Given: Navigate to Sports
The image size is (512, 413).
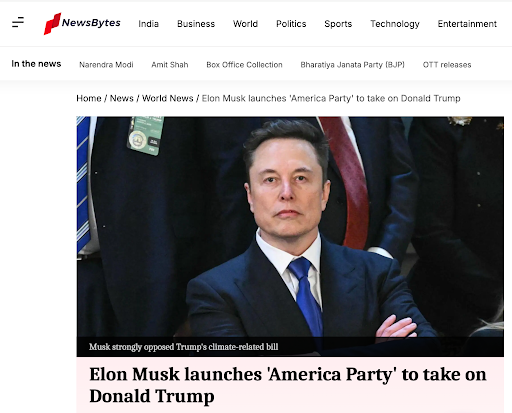Looking at the screenshot, I should coord(338,24).
